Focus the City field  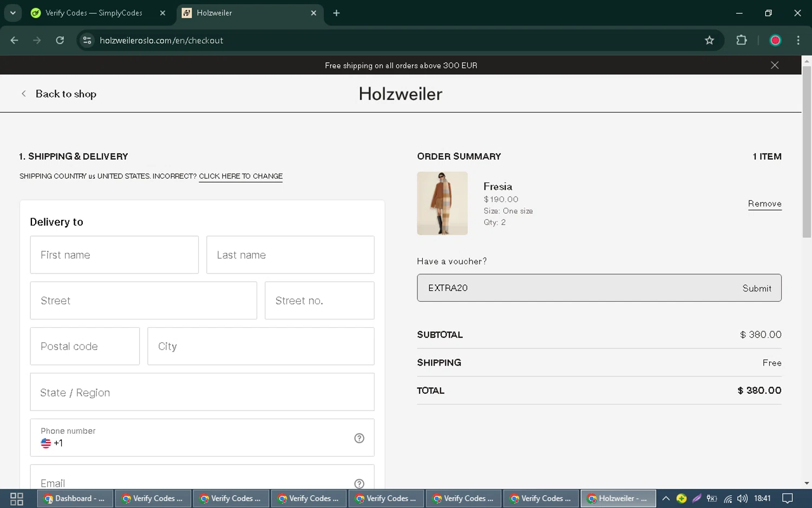click(261, 346)
